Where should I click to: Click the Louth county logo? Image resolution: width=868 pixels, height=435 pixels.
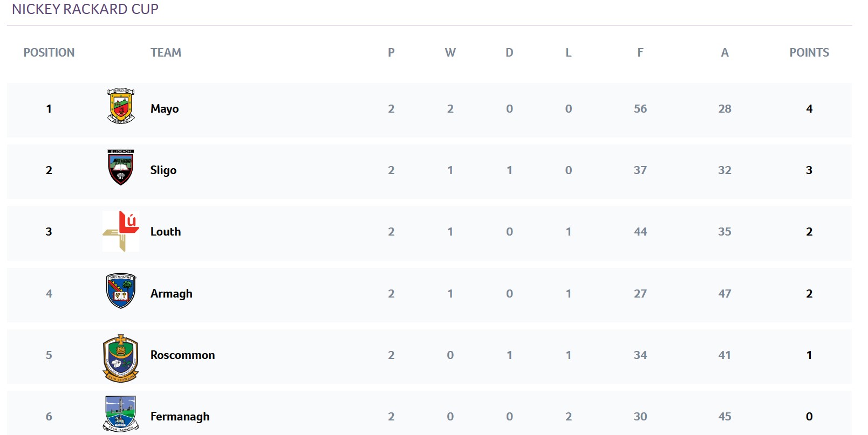(x=121, y=231)
